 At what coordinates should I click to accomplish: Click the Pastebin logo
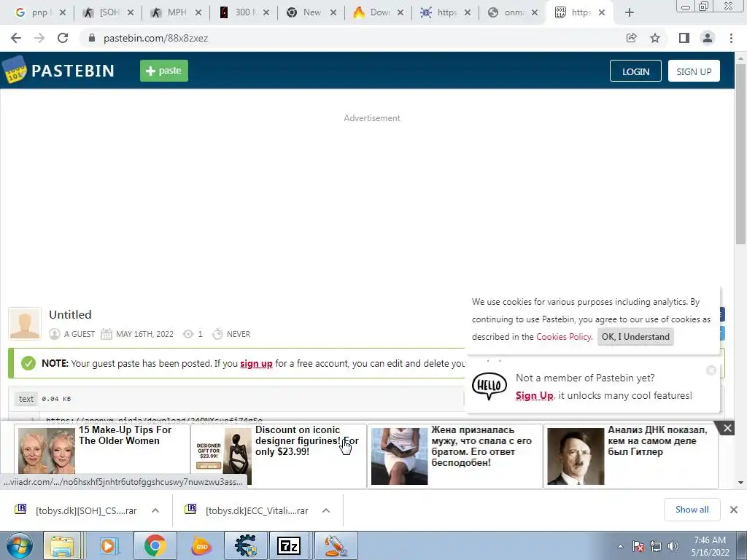[x=58, y=71]
